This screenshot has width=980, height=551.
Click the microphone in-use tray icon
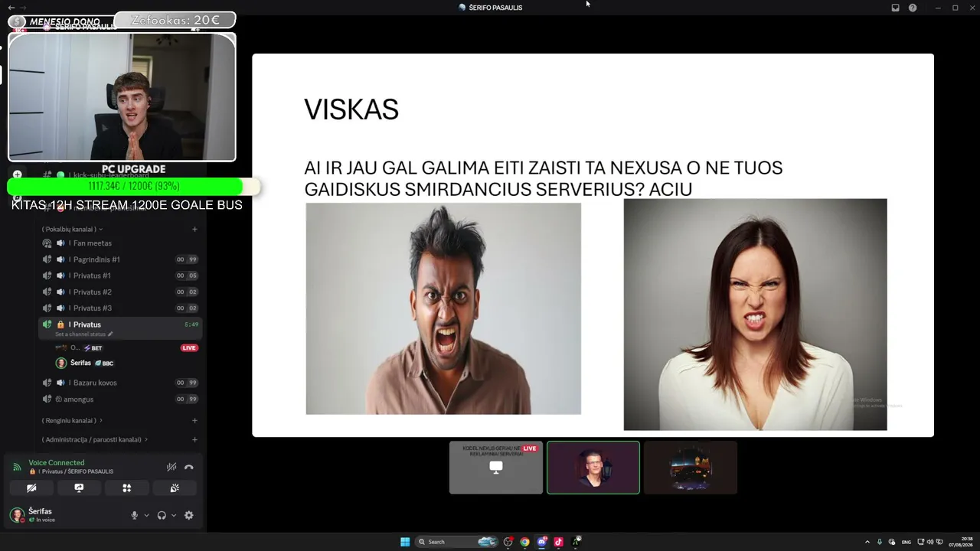click(880, 542)
